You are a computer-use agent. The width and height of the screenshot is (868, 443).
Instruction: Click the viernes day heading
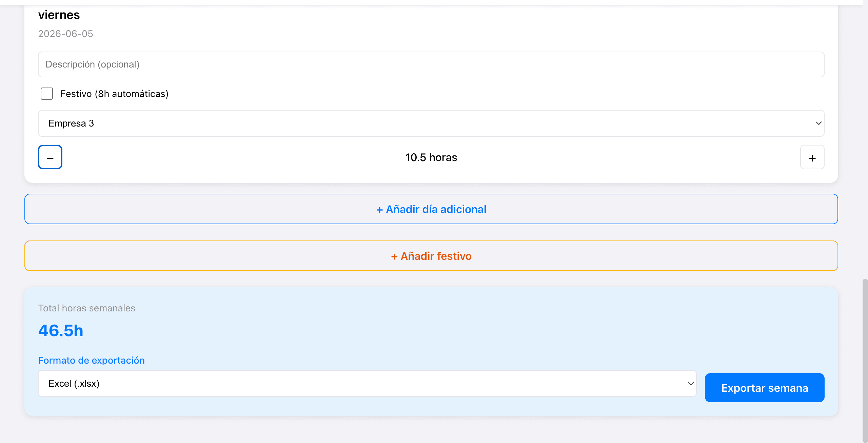pos(59,15)
